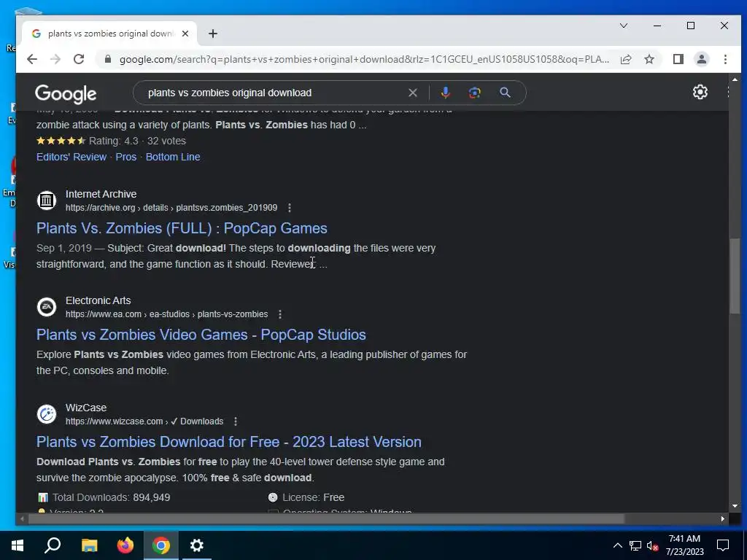Click the scroll right arrow at bottom
This screenshot has height=560, width=747.
pos(723,518)
